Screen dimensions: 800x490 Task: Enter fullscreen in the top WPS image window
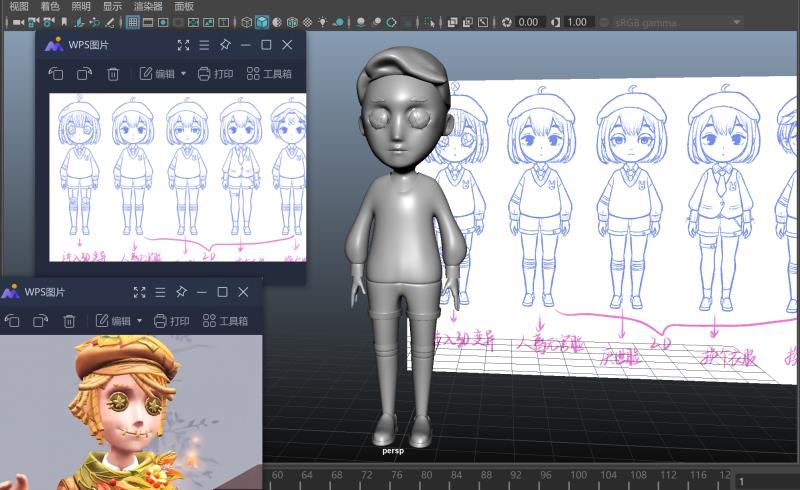(x=183, y=45)
